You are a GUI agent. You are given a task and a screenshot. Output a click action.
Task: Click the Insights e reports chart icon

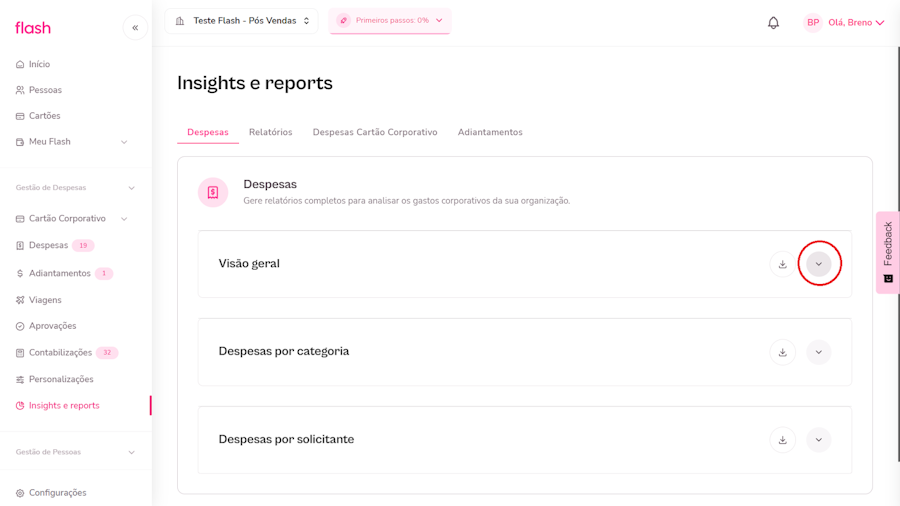(x=20, y=406)
